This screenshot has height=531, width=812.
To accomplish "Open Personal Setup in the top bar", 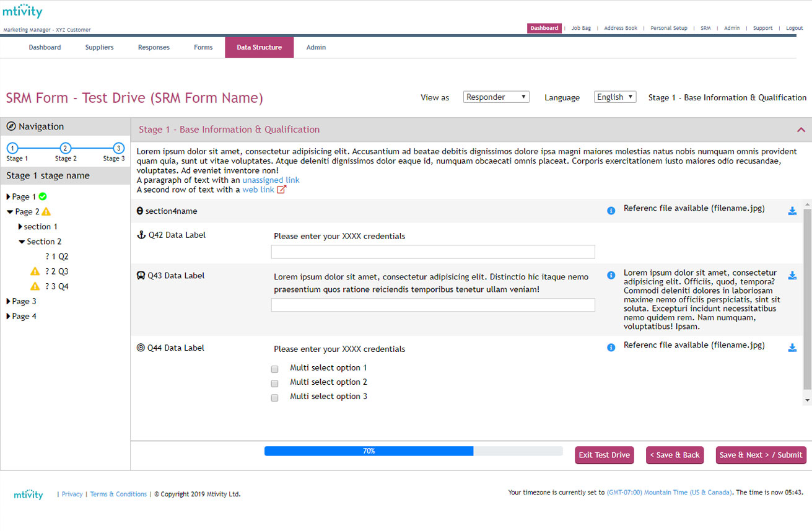I will (x=669, y=29).
